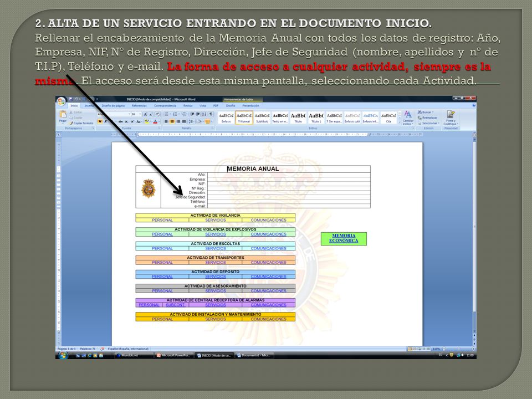Toggle strikethrough abc button
Screen dimensions: 532x399
(x=120, y=121)
